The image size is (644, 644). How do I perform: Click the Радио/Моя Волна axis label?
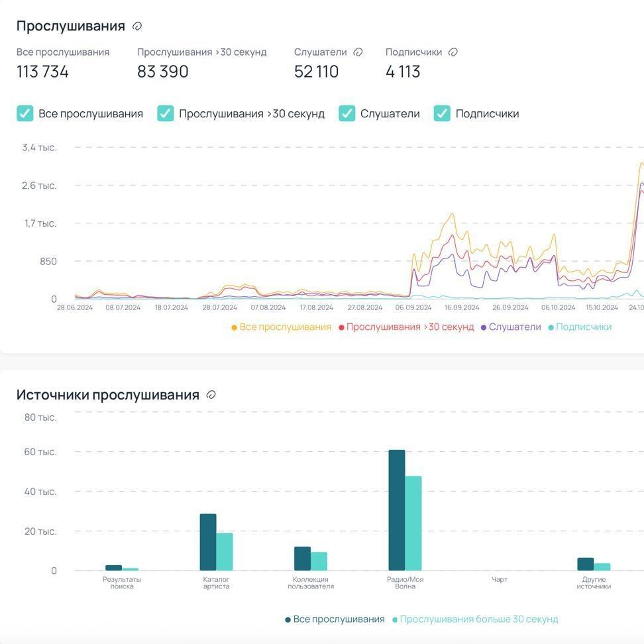[x=405, y=583]
